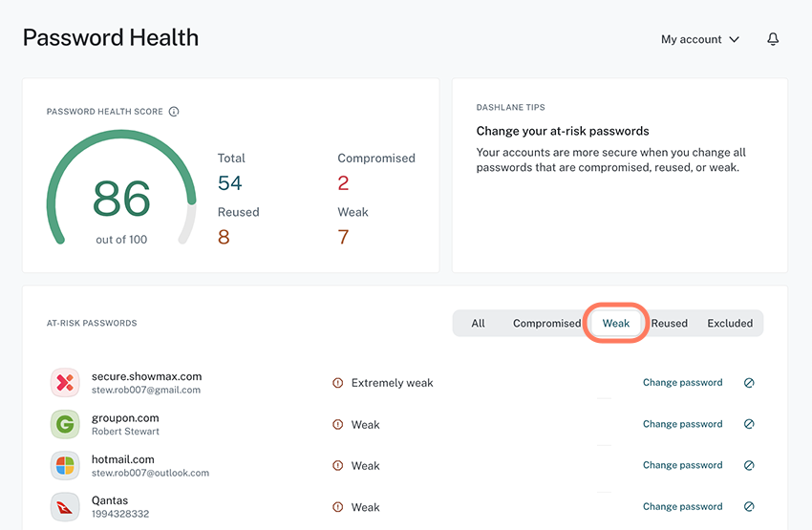Change password for groupon.com
Image resolution: width=812 pixels, height=530 pixels.
pos(682,424)
